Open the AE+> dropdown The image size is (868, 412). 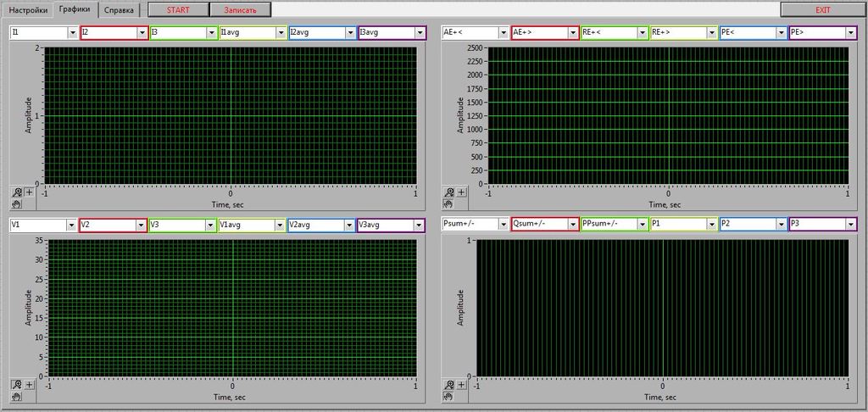coord(545,33)
